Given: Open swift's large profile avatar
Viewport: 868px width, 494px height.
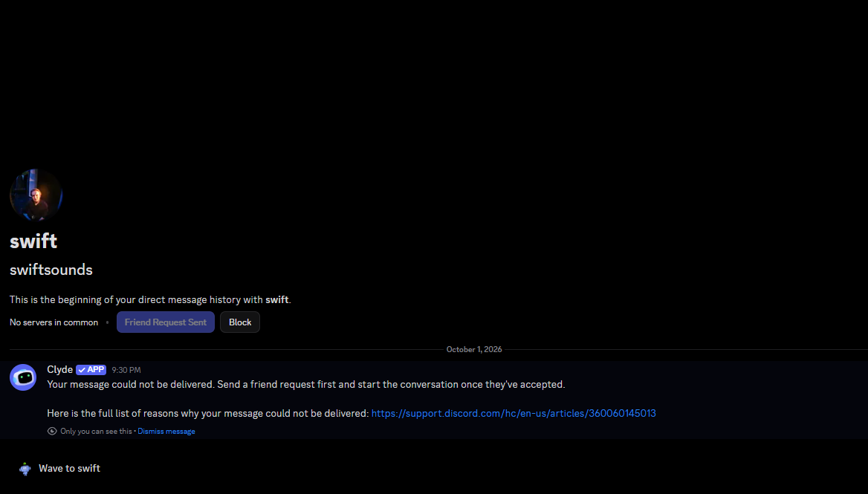Looking at the screenshot, I should point(36,195).
